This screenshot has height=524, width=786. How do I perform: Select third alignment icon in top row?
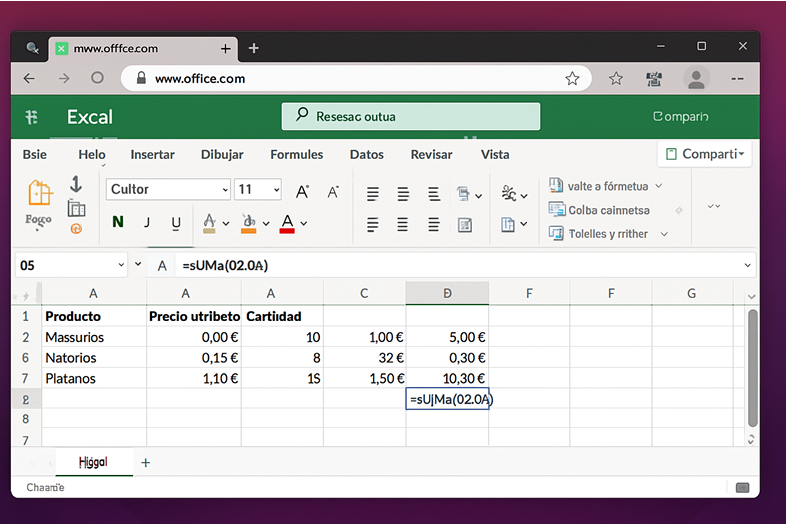[x=434, y=194]
